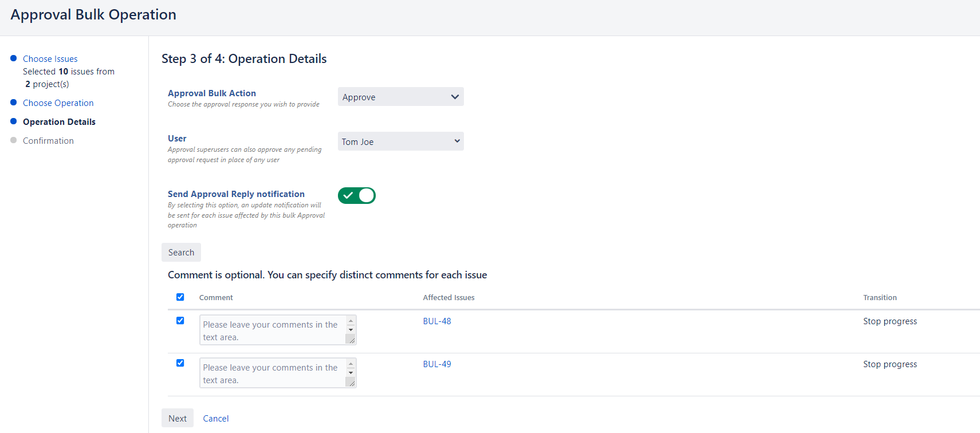Image resolution: width=980 pixels, height=433 pixels.
Task: Click the resize handle of BUL-49 comment box
Action: (351, 382)
